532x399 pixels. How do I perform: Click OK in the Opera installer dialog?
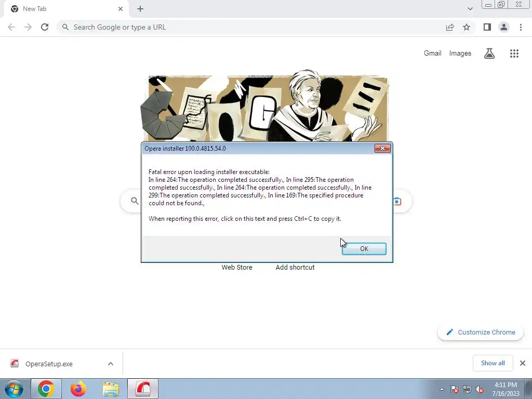click(x=364, y=249)
